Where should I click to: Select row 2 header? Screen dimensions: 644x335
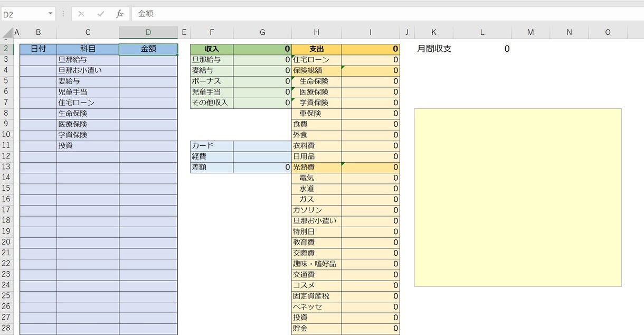6,49
